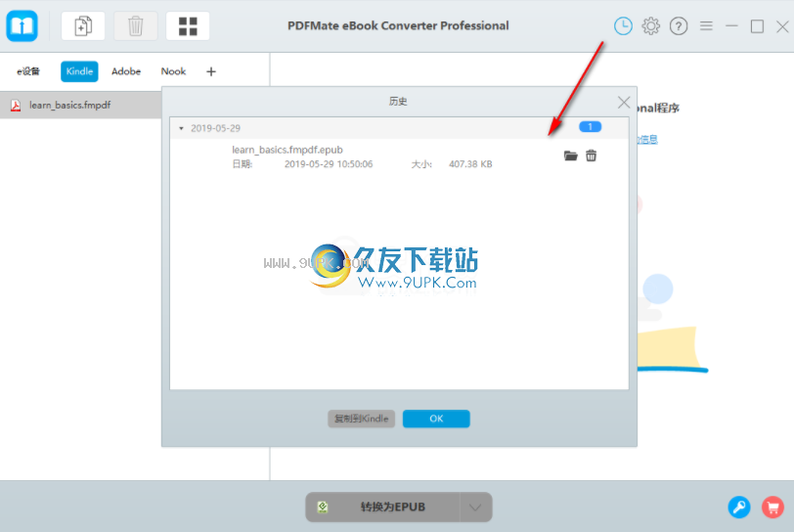This screenshot has height=532, width=794.
Task: Maximize the PDFMate window
Action: (757, 26)
